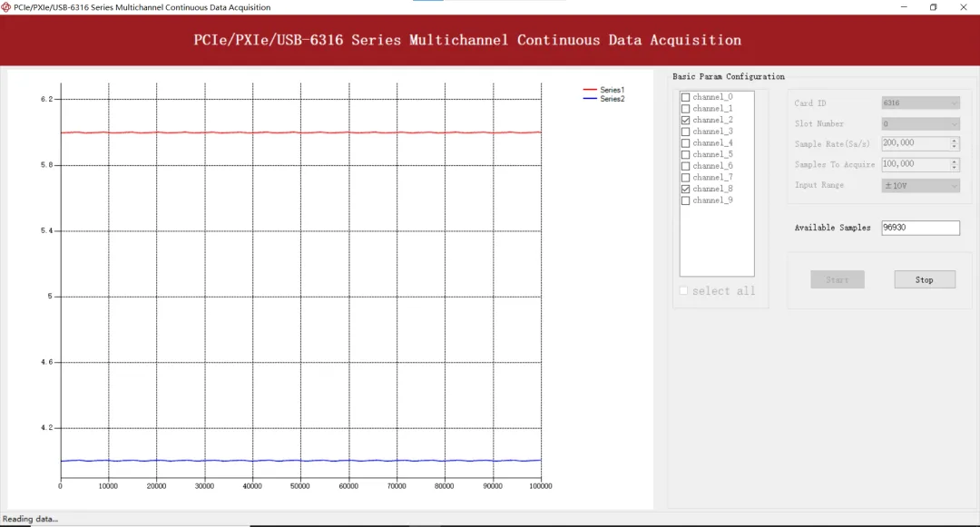Click the 4.2 y-axis label
This screenshot has width=980, height=527.
[46, 428]
